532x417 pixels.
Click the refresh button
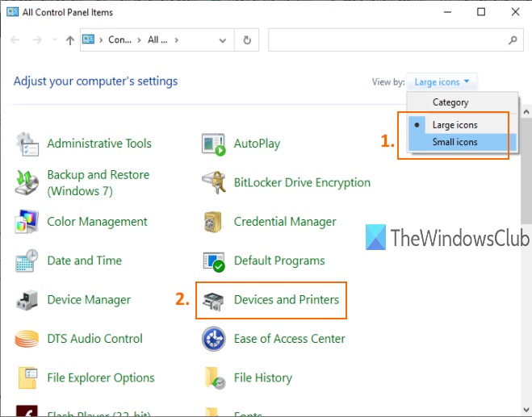(247, 40)
